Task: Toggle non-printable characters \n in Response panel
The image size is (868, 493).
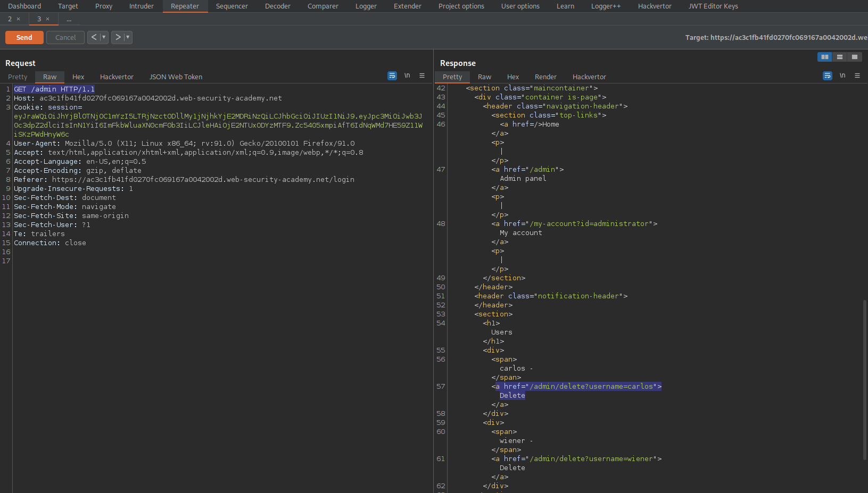Action: [842, 76]
